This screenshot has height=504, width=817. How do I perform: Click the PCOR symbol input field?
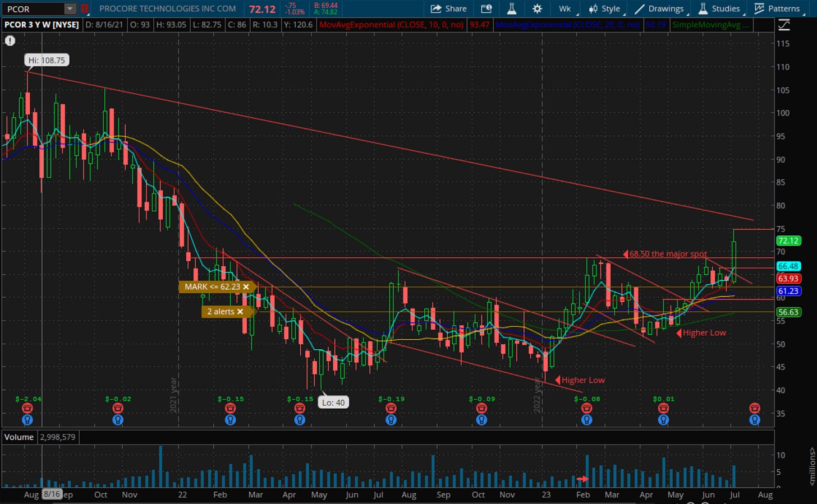(x=33, y=9)
